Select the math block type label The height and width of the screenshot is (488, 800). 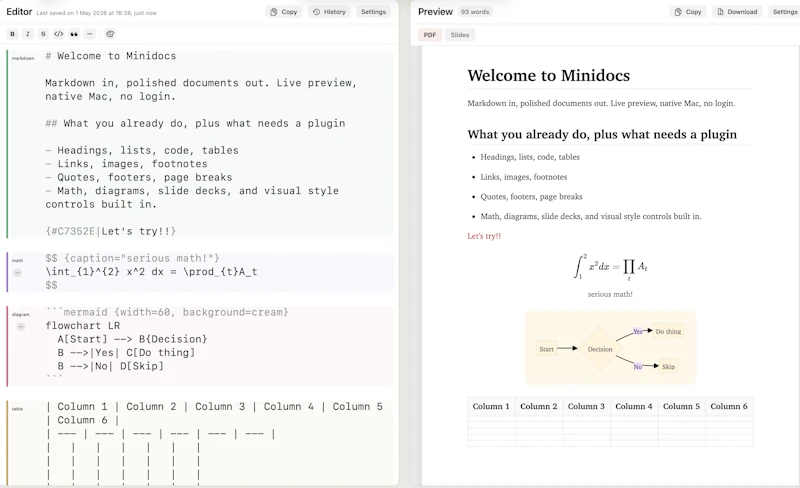point(17,260)
